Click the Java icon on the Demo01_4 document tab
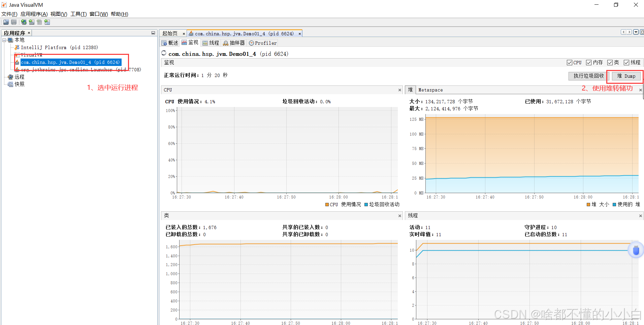Screen dimensions: 644x325 (x=191, y=34)
